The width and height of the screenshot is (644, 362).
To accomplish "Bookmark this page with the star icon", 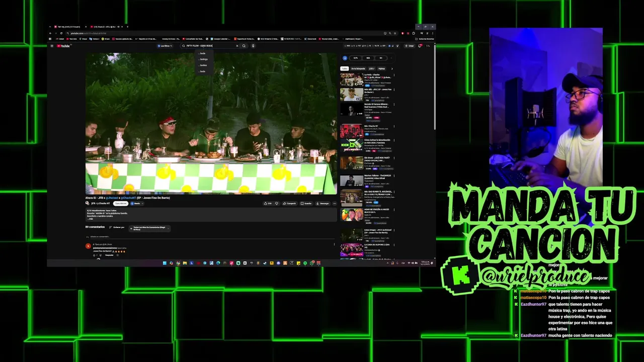I will point(395,33).
